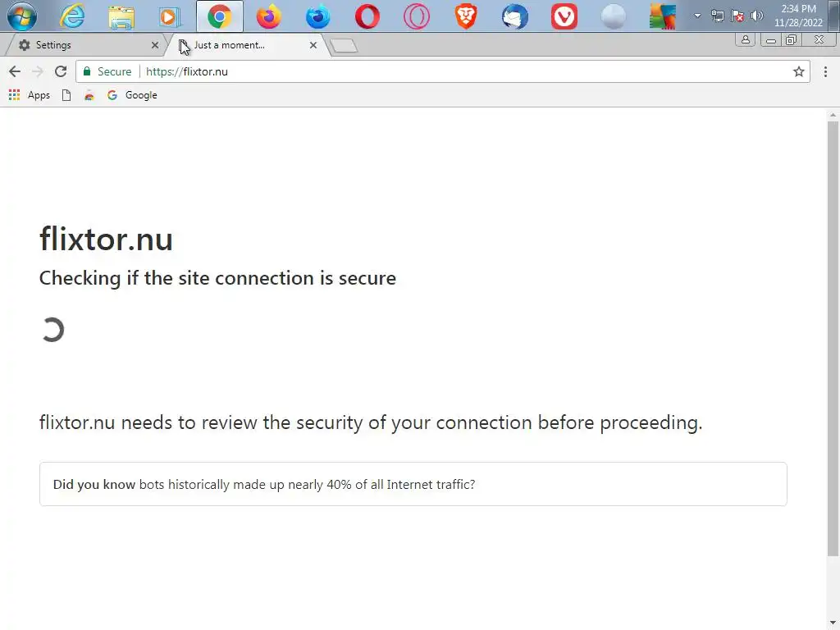Viewport: 840px width, 630px height.
Task: Select the text 'needs to review the security'
Action: (242, 422)
